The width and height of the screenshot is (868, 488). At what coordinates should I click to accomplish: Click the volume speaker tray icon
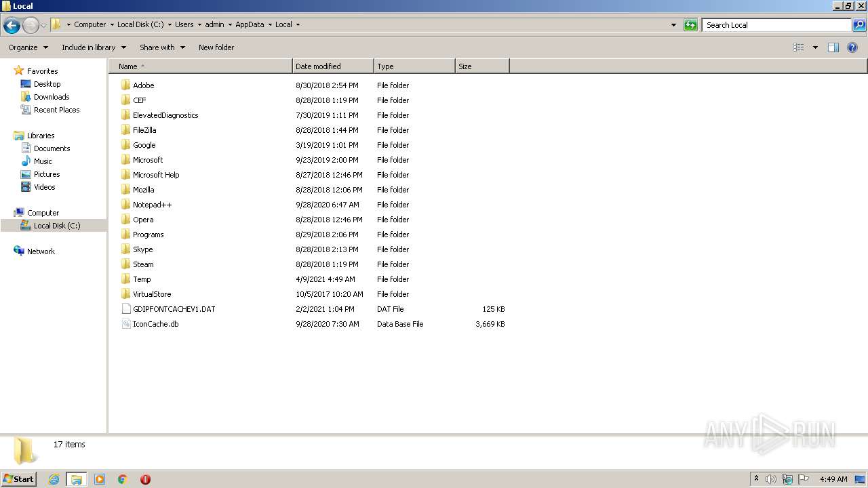[771, 479]
